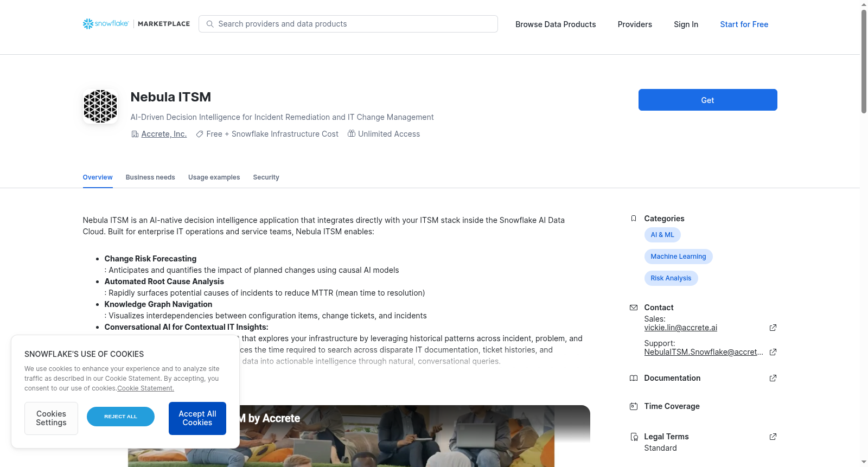Focus the search providers input field
The width and height of the screenshot is (868, 467).
[x=348, y=24]
